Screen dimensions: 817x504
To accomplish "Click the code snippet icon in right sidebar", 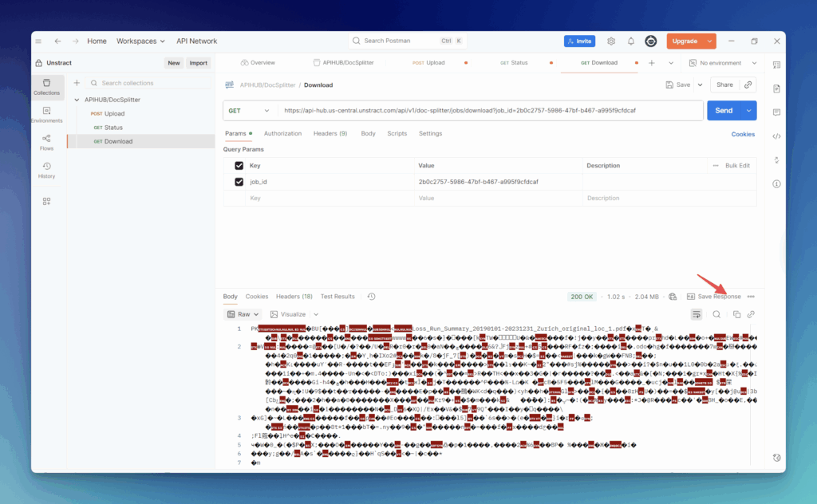I will click(x=776, y=136).
